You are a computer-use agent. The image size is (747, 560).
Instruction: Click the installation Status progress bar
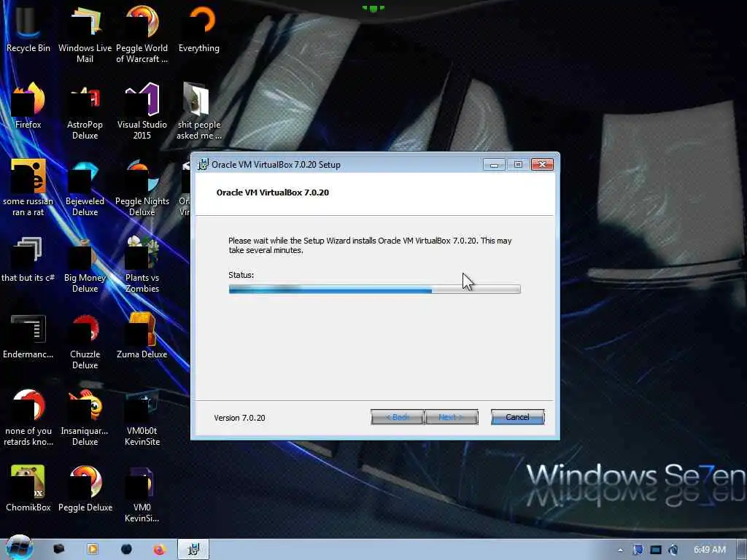374,289
